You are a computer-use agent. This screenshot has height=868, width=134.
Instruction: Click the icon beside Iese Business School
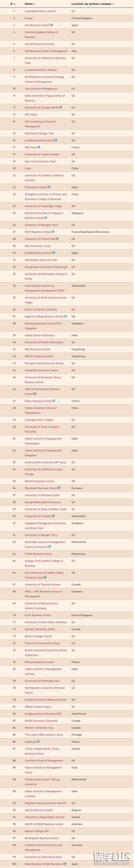(x=51, y=25)
